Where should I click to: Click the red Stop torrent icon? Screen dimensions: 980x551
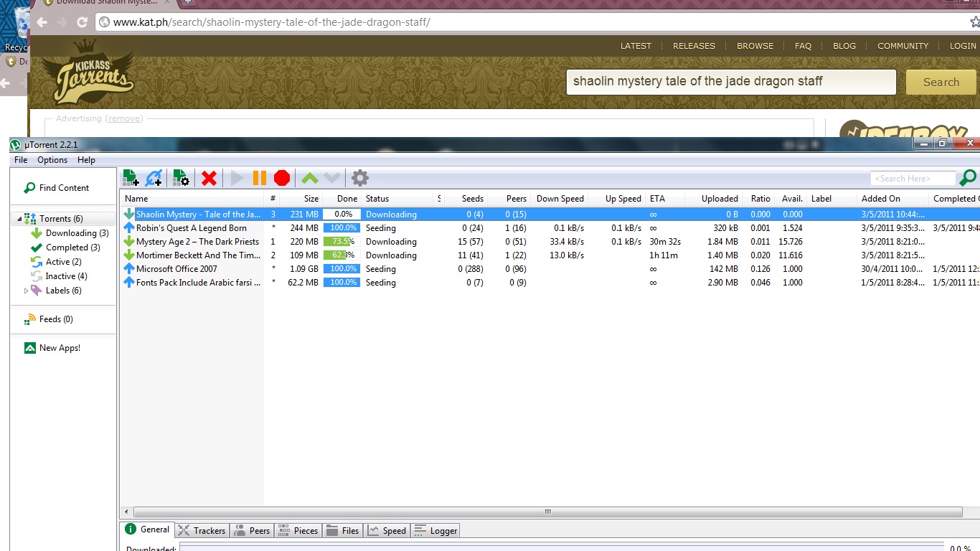(x=282, y=178)
